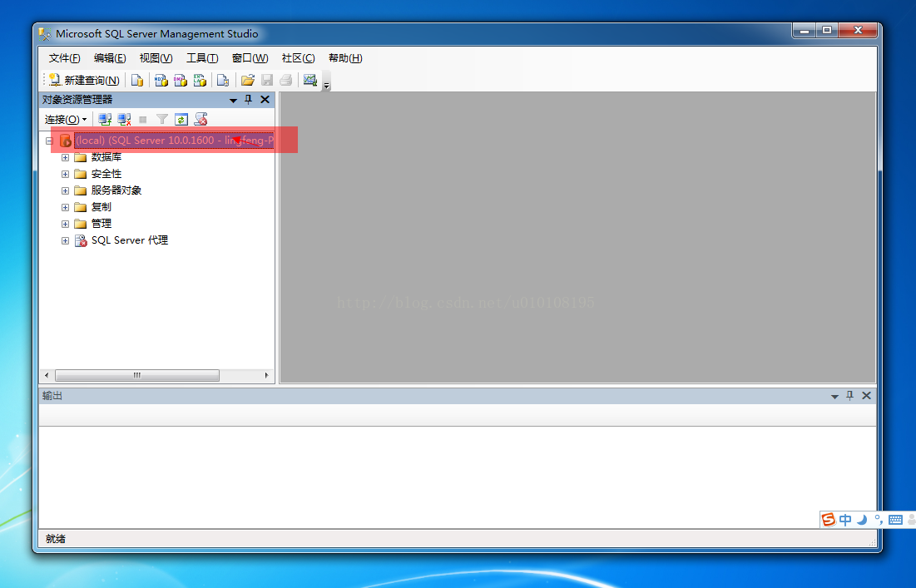Expand the 管理 folder
916x588 pixels.
click(x=66, y=225)
